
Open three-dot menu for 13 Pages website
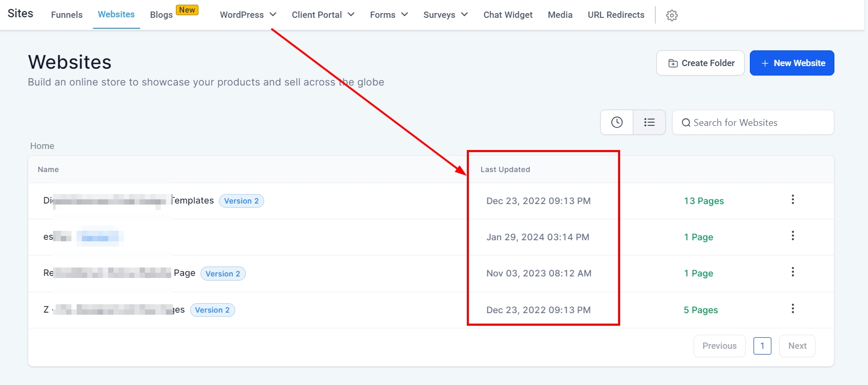(x=792, y=200)
